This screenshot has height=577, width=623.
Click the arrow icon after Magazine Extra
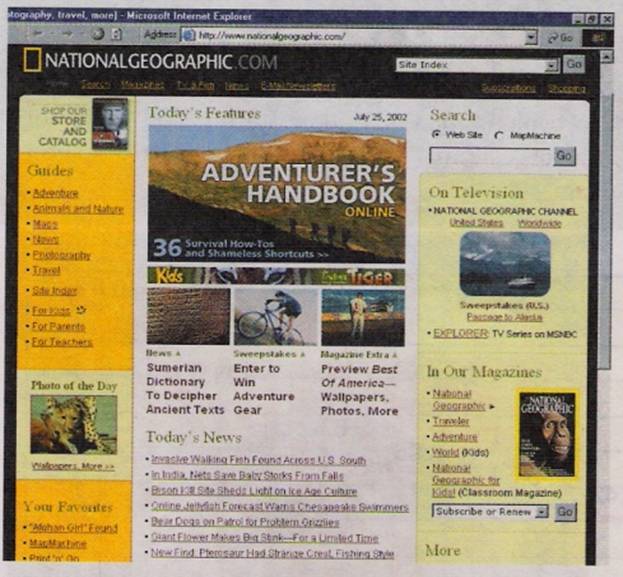(x=395, y=355)
